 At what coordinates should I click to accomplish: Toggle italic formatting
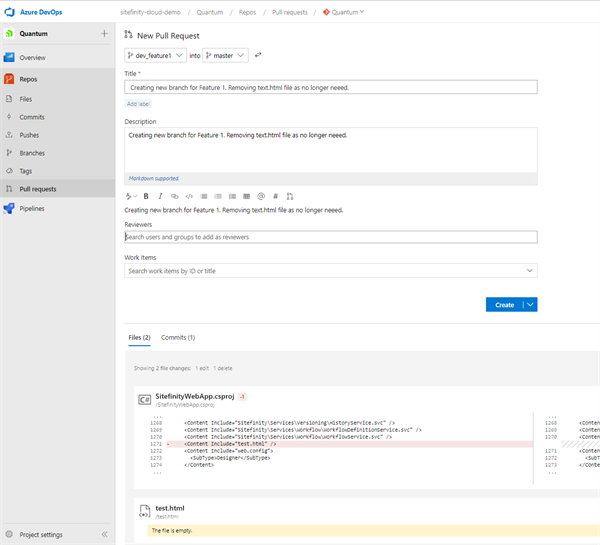[x=160, y=196]
